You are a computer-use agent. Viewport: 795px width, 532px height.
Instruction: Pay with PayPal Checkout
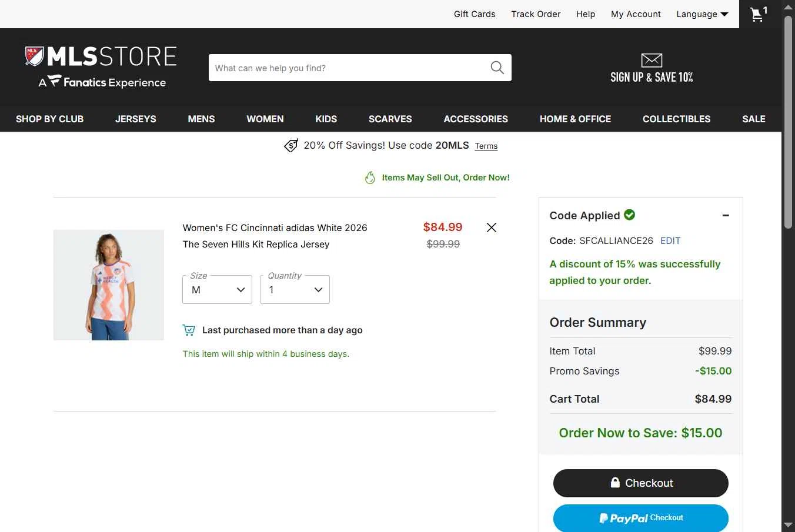640,518
